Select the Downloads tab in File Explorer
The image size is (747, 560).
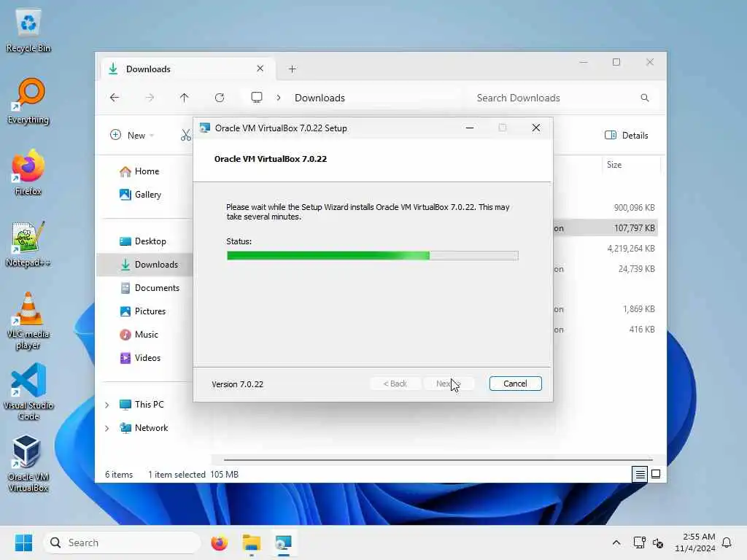[188, 69]
